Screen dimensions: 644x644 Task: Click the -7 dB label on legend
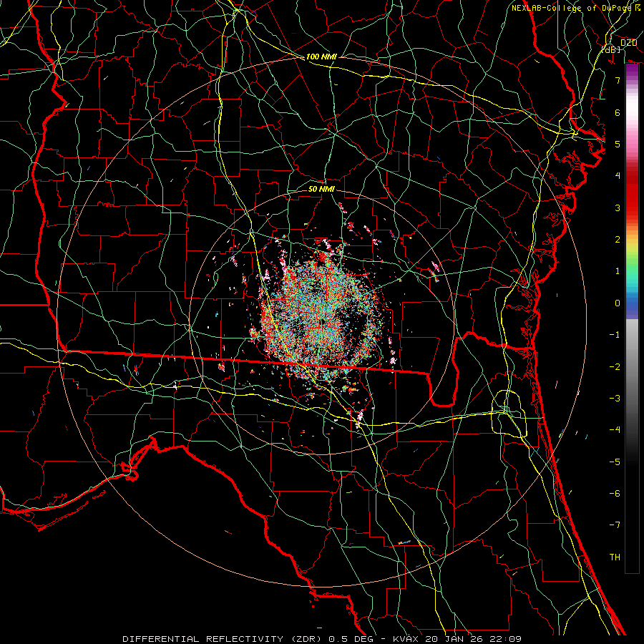tap(615, 525)
